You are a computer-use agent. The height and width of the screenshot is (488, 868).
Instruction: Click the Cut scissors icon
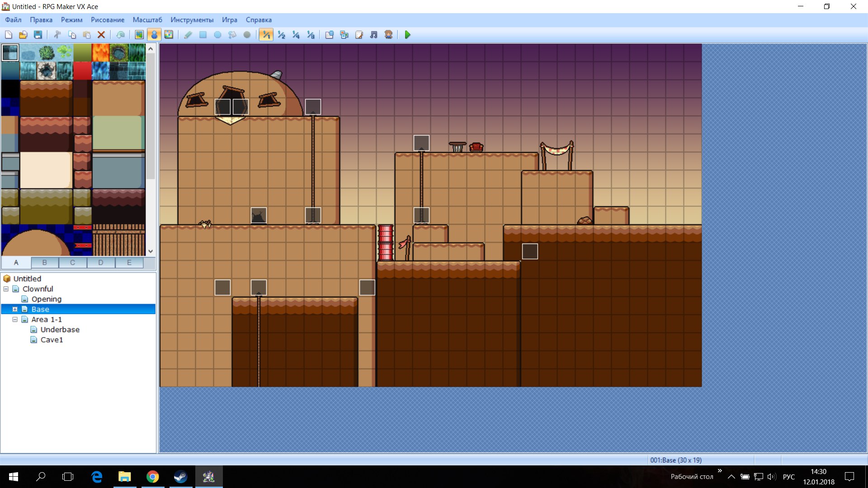click(x=57, y=35)
